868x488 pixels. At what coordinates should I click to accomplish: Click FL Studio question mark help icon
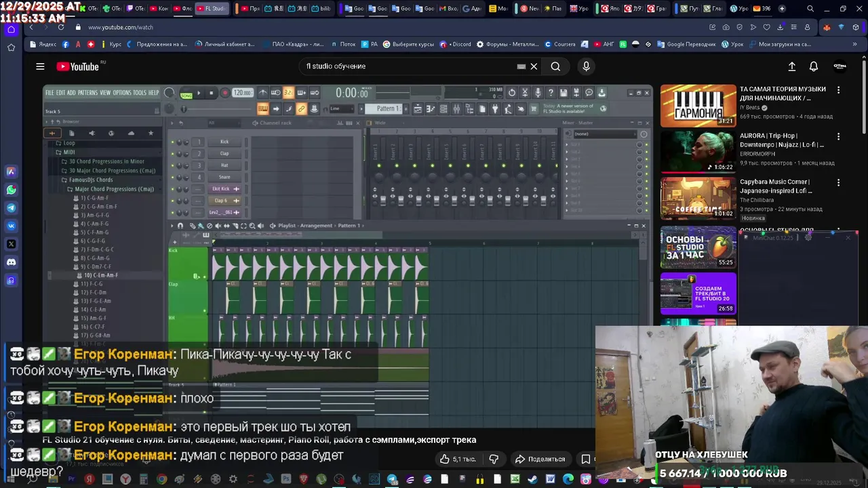551,92
